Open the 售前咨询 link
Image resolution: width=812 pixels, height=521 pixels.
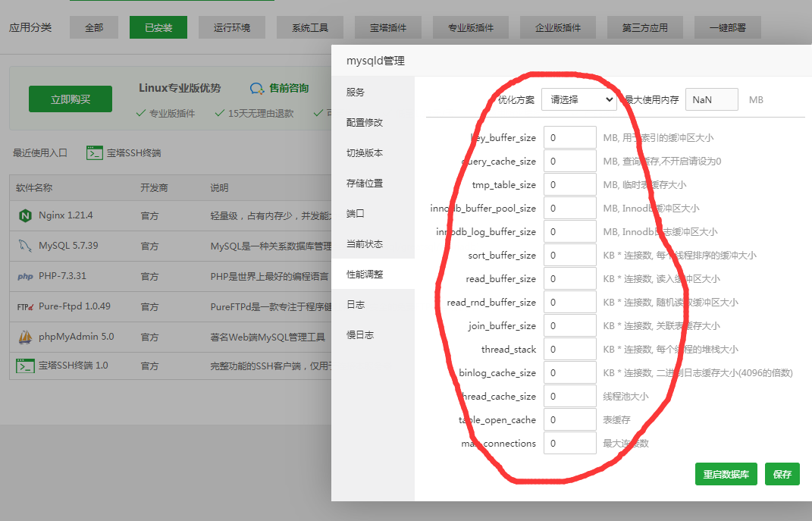(289, 89)
